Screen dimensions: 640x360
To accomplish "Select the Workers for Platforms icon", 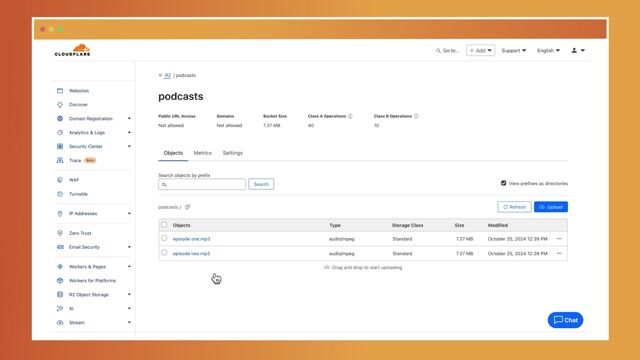I will pyautogui.click(x=60, y=280).
